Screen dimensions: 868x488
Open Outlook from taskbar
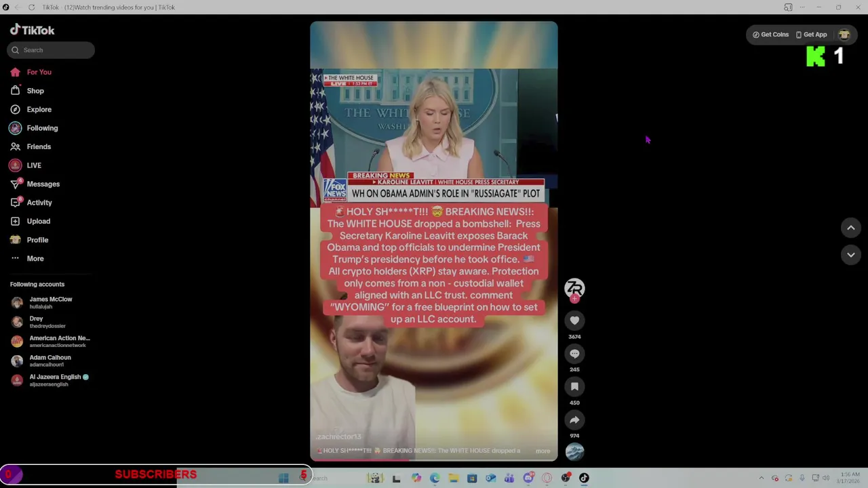coord(491,478)
